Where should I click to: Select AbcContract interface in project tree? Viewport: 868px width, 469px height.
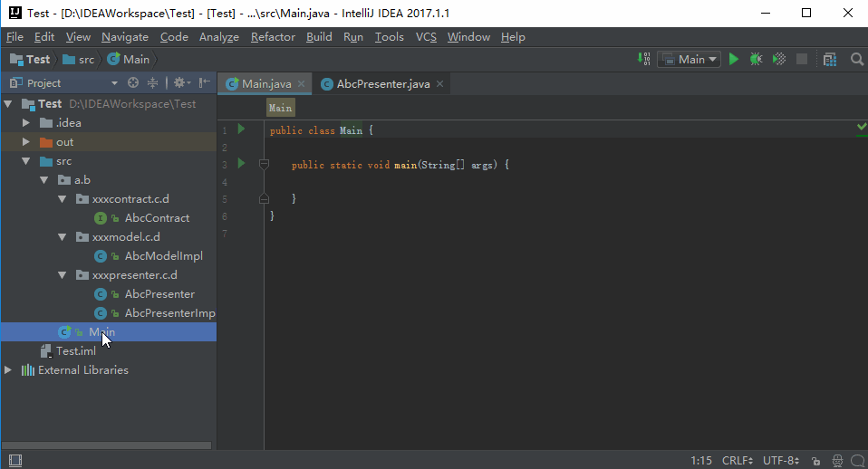tap(157, 218)
